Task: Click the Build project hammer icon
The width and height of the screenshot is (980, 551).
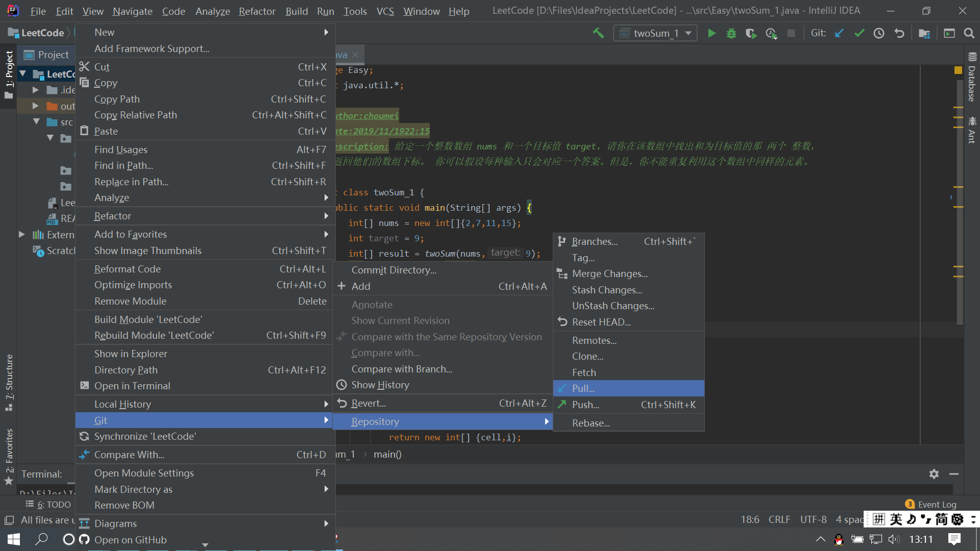Action: pos(598,33)
